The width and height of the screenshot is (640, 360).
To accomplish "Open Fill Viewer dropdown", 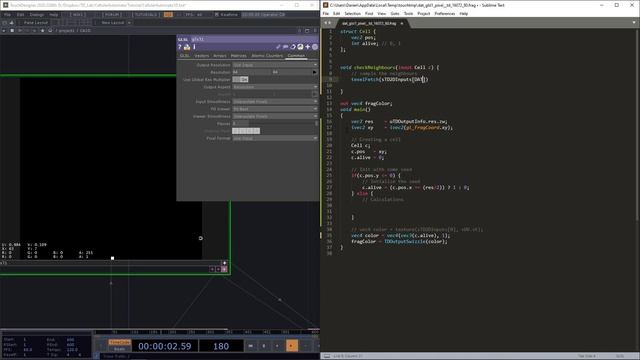I will coord(275,109).
